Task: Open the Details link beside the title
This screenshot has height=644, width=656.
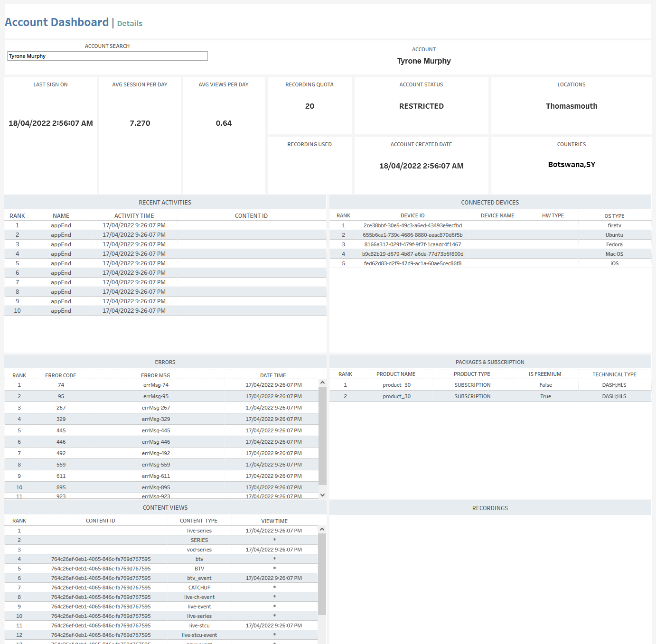Action: click(x=130, y=24)
